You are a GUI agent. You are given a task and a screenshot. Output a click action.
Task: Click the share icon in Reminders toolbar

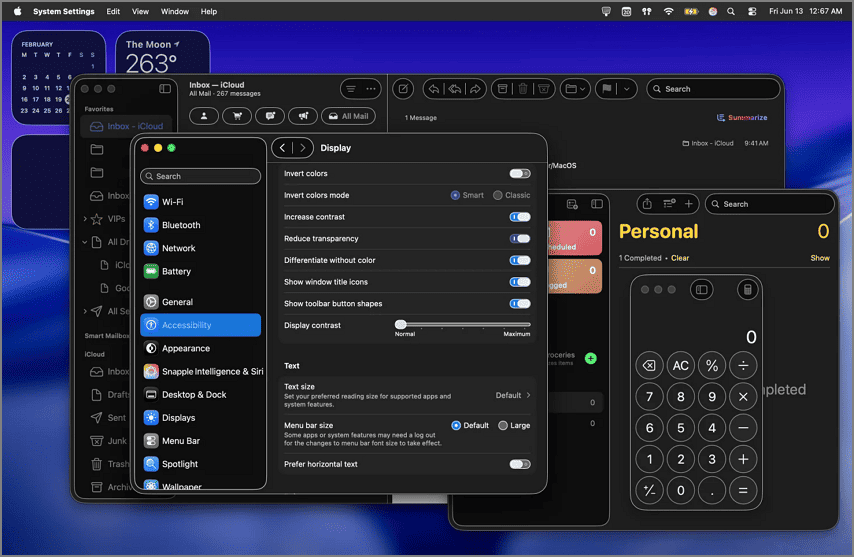pyautogui.click(x=647, y=204)
